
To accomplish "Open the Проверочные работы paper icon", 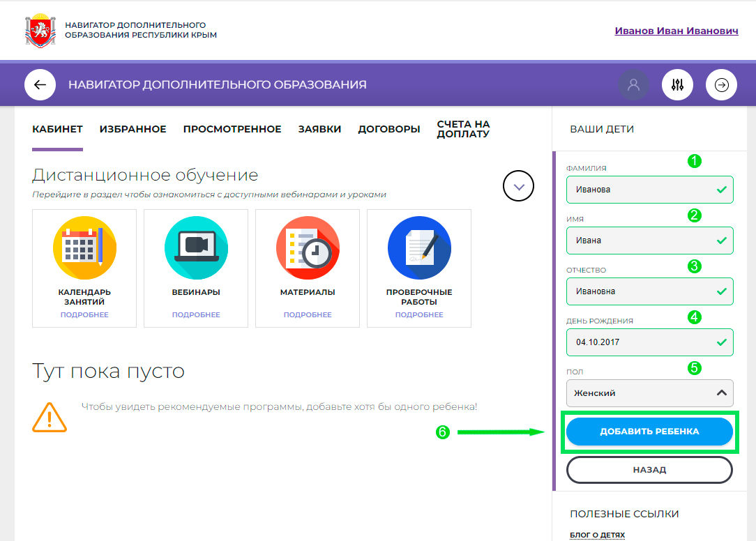I will [419, 248].
